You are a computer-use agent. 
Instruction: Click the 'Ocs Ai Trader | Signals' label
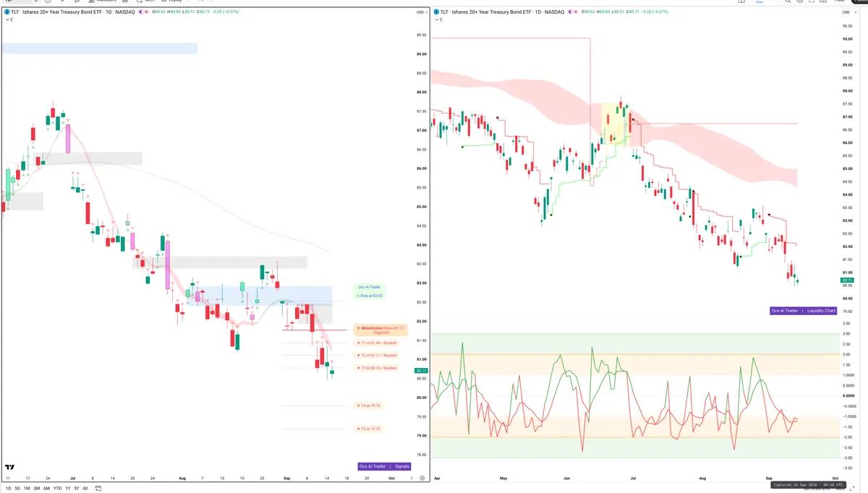click(385, 466)
